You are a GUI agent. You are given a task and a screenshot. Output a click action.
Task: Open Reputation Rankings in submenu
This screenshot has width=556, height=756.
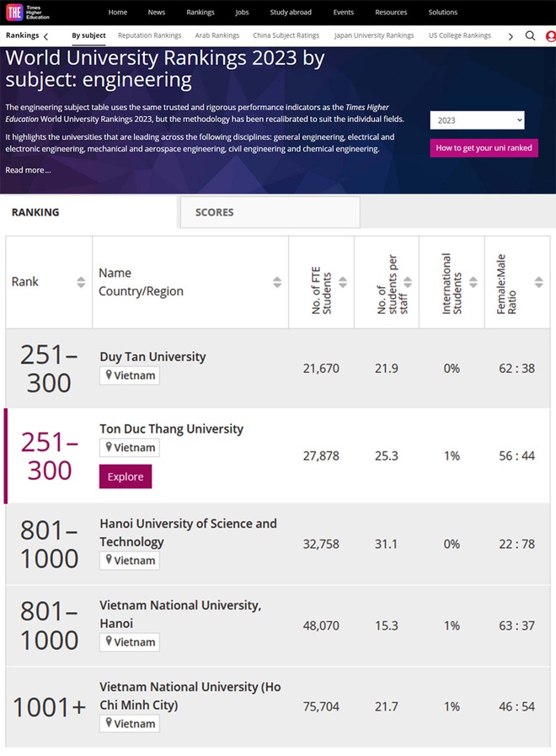(149, 36)
